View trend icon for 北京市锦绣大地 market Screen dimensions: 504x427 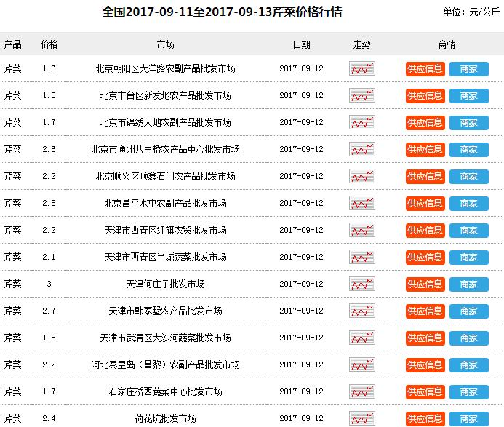(x=361, y=123)
